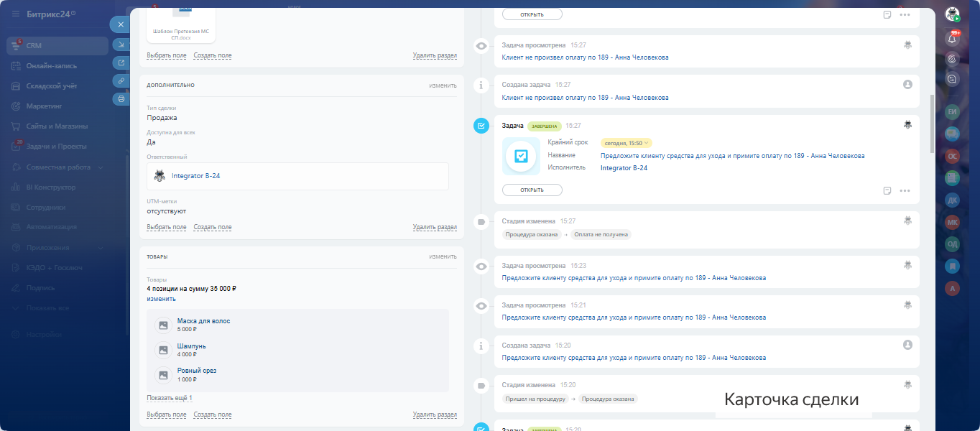This screenshot has width=980, height=431.
Task: Open the bookmark chat icon in right bar
Action: [x=953, y=266]
